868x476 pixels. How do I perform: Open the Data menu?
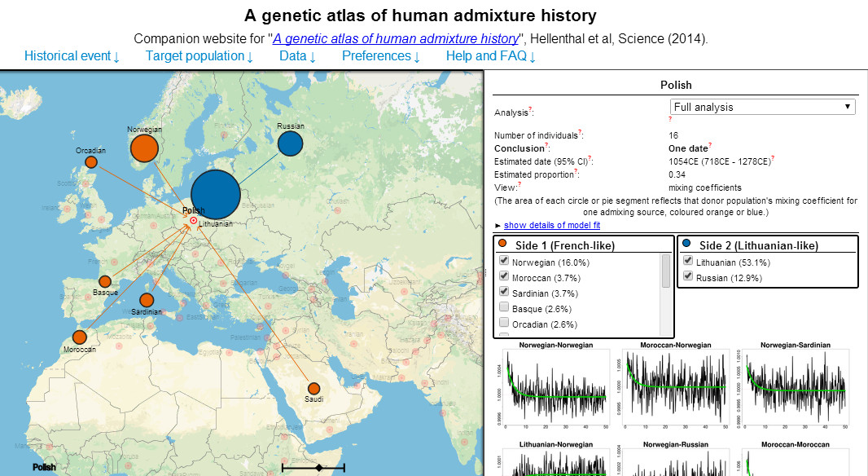coord(297,56)
